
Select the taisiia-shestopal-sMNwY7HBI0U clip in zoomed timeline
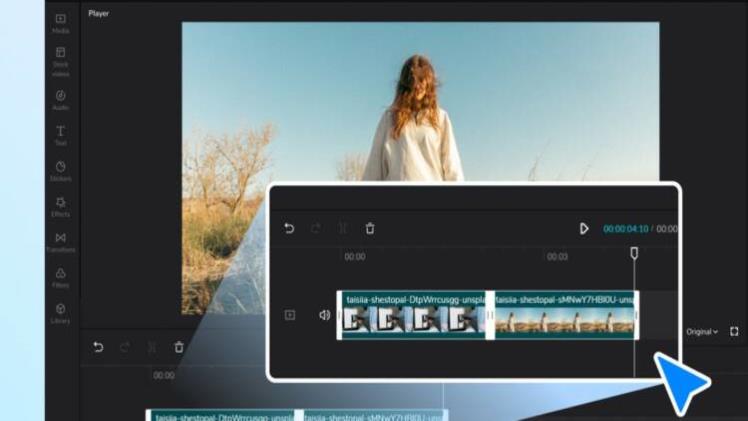tap(565, 316)
